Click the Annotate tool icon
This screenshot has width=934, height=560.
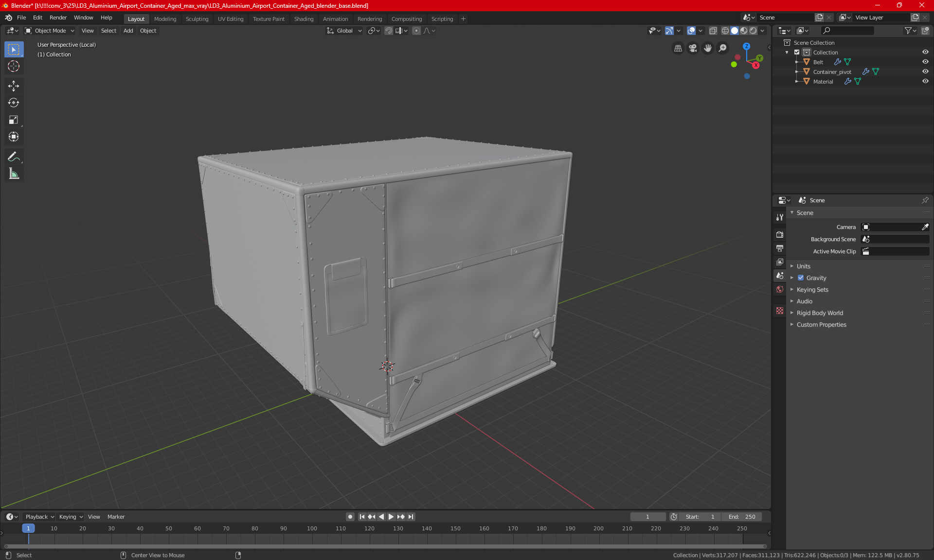(x=13, y=157)
